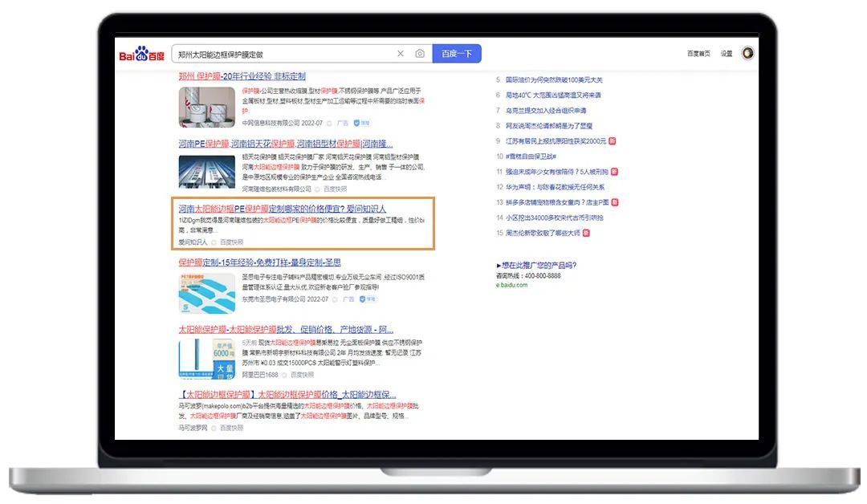Open 百度快照 for 阿里巴巴1688 result
This screenshot has height=504, width=867.
(x=302, y=375)
